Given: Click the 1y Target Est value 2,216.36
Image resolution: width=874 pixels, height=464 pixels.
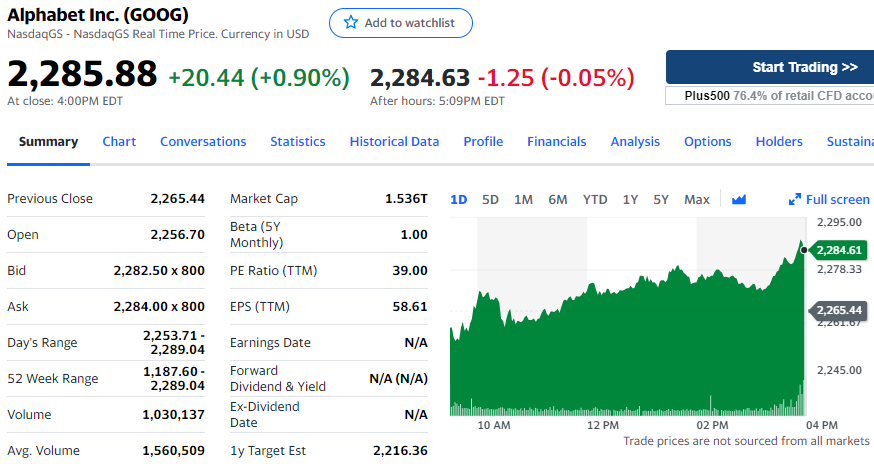Looking at the screenshot, I should (400, 451).
